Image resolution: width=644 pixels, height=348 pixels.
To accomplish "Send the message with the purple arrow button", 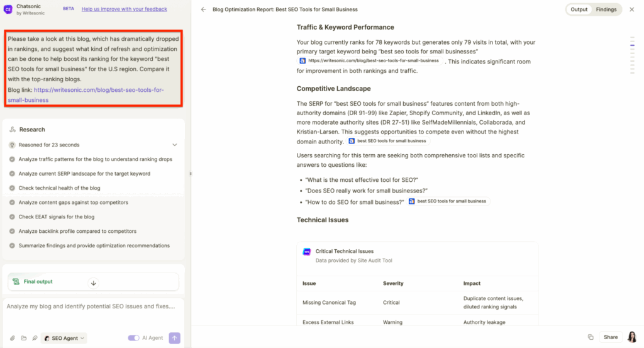I will (x=175, y=338).
